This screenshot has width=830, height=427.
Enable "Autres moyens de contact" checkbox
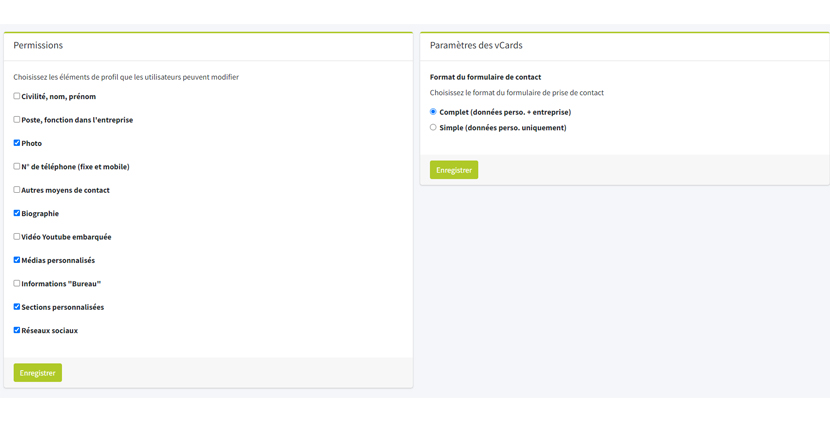17,189
